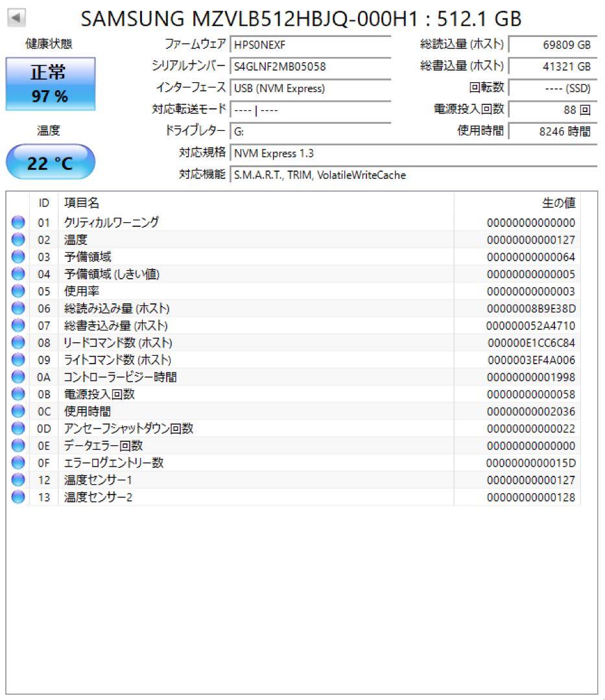605x700 pixels.
Task: Click the status circle for ID 0A コントローラービジー時間
Action: (18, 377)
